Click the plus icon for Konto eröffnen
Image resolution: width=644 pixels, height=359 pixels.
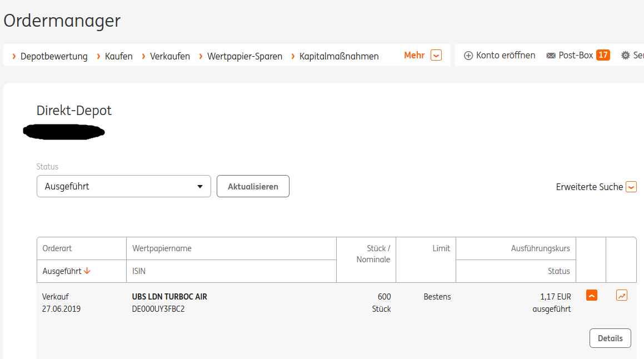pos(468,56)
